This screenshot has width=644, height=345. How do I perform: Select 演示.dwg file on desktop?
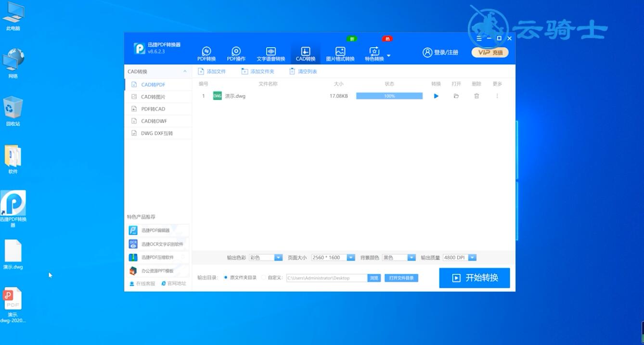(13, 255)
